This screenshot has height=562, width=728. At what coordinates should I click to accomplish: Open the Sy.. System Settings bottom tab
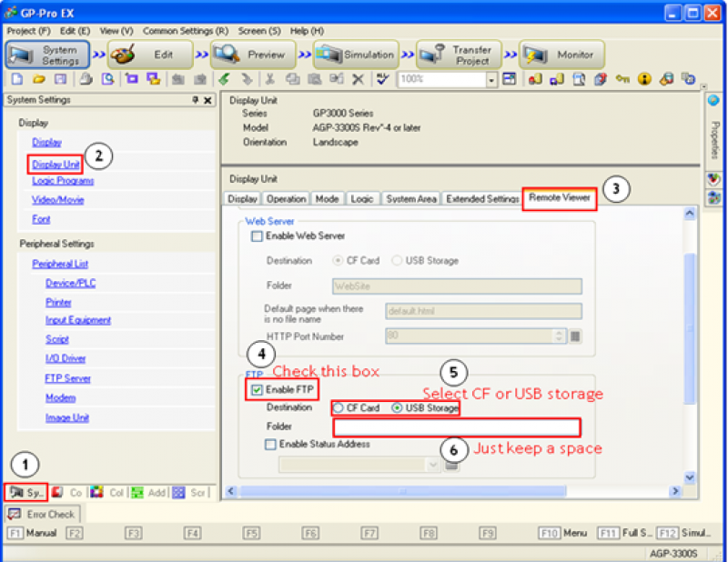pyautogui.click(x=26, y=492)
